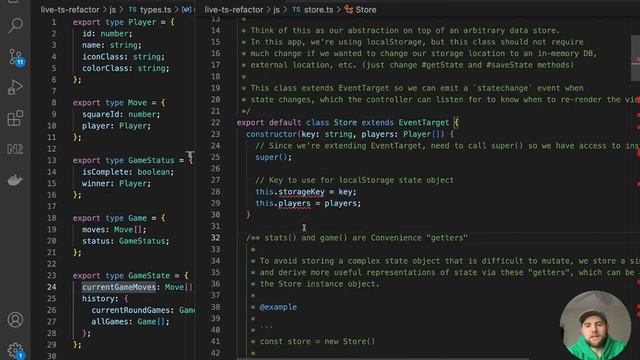Open the Search view in activity bar
Image resolution: width=640 pixels, height=360 pixels.
pyautogui.click(x=15, y=25)
